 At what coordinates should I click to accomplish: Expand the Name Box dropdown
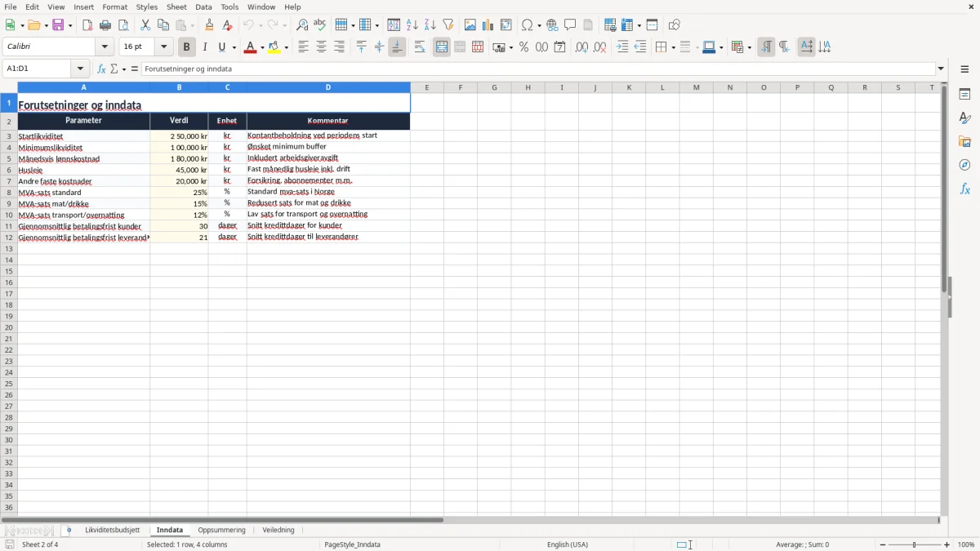point(80,69)
